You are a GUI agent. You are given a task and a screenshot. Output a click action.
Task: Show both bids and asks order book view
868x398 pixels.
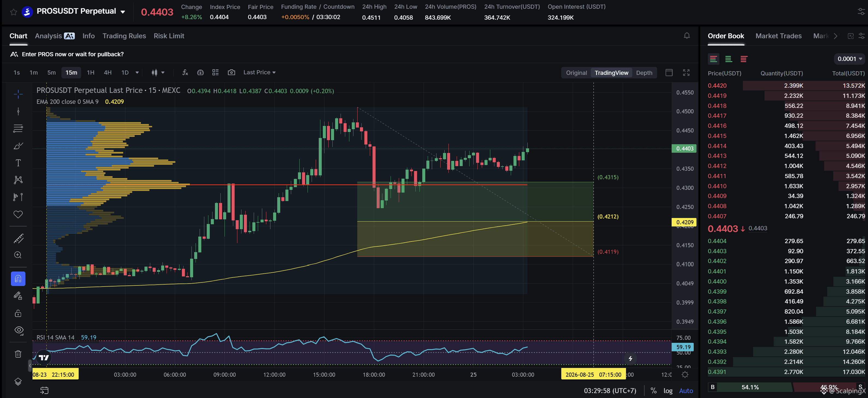click(713, 59)
